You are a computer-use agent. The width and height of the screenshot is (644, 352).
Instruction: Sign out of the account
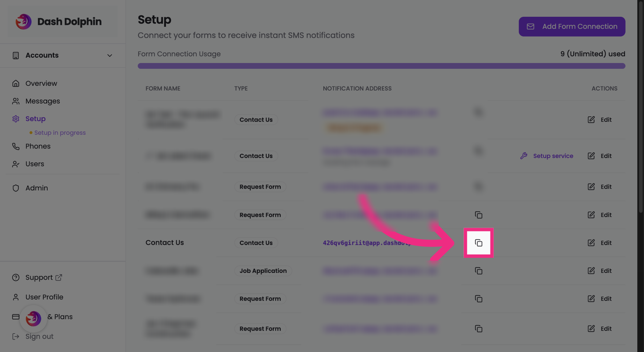coord(40,337)
